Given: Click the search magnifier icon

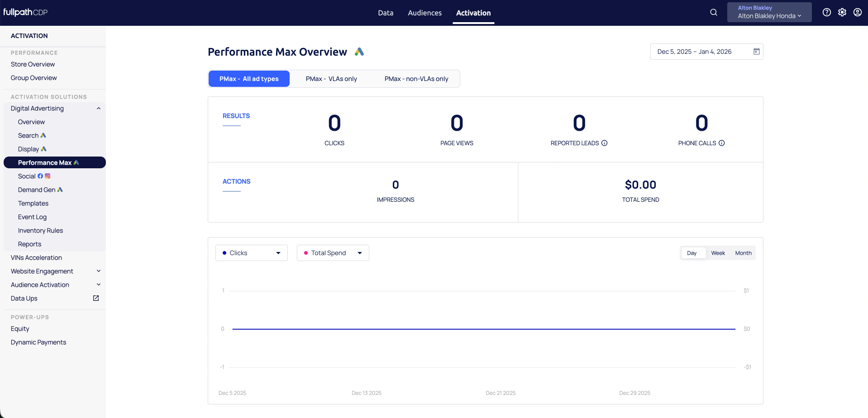Looking at the screenshot, I should pyautogui.click(x=714, y=13).
